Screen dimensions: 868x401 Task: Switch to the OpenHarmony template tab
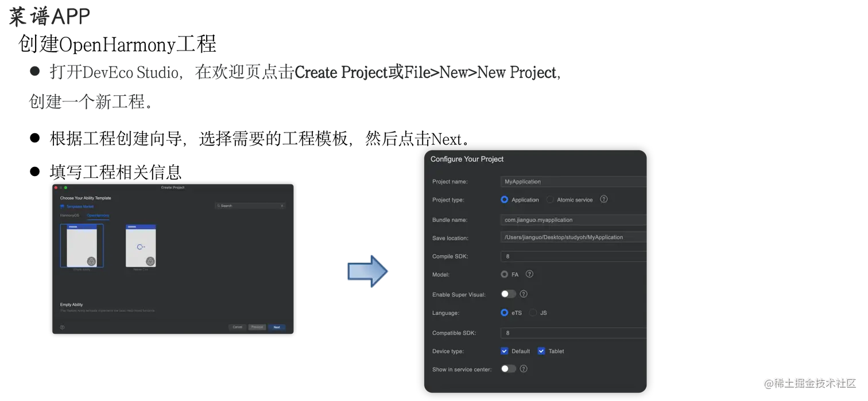click(98, 215)
